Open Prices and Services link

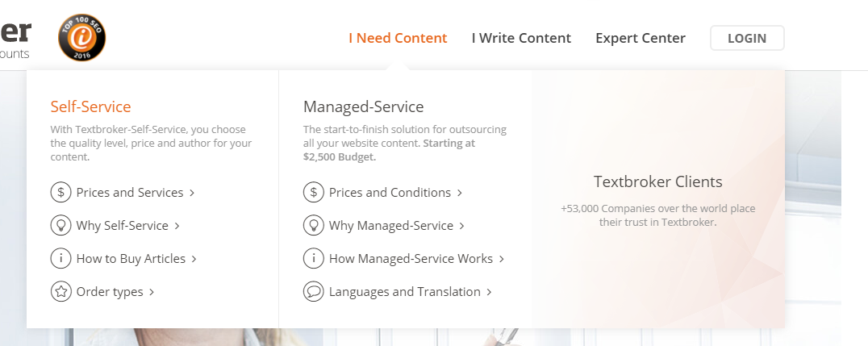pyautogui.click(x=130, y=193)
